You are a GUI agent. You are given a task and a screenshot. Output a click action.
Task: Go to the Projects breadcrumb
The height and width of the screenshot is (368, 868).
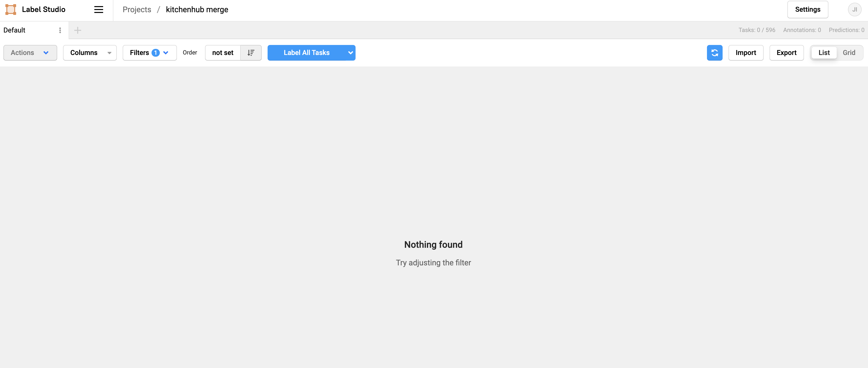[137, 10]
